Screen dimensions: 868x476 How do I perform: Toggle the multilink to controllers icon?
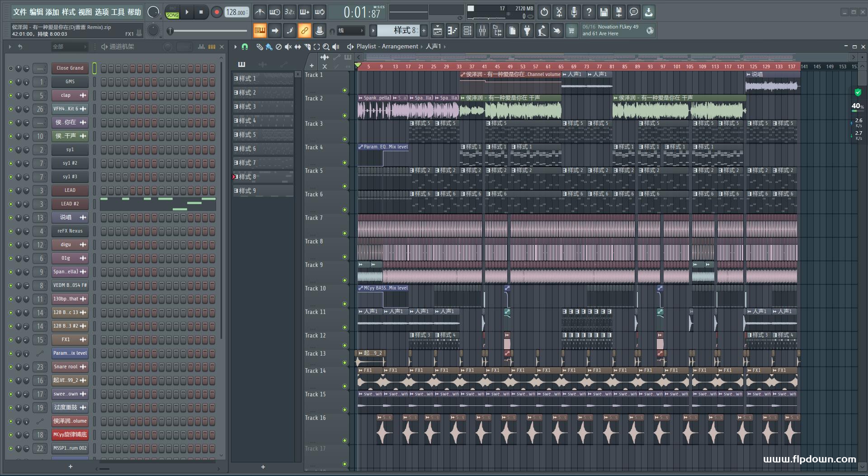pyautogui.click(x=305, y=31)
